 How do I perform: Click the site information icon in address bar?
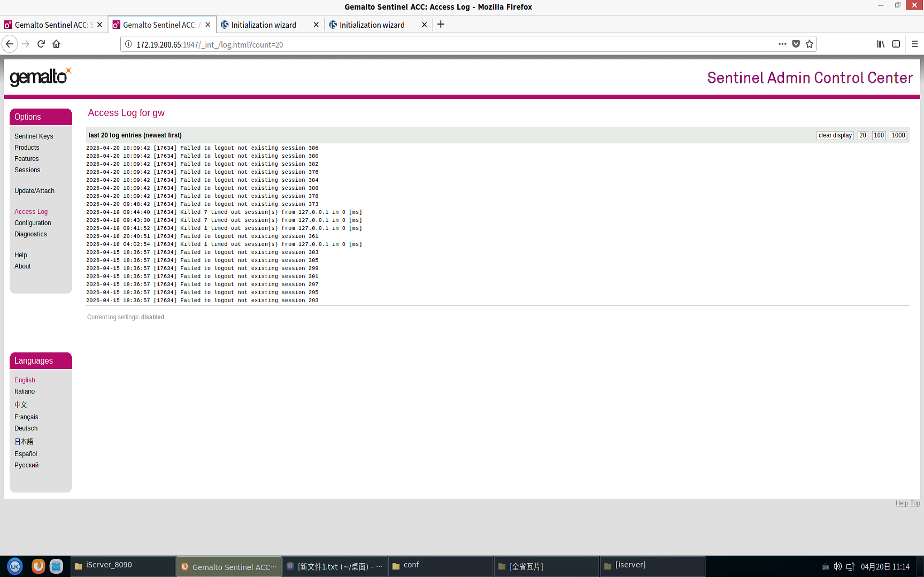click(128, 44)
